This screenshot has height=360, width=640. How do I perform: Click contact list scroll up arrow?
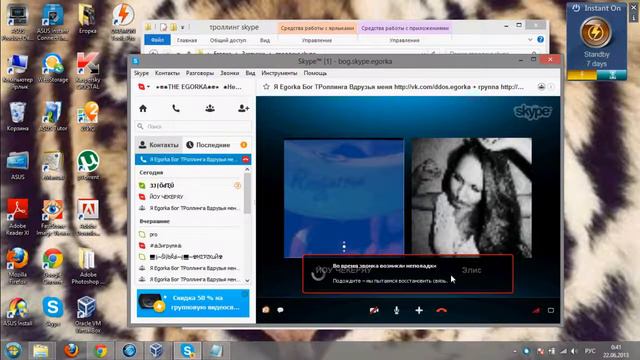247,169
